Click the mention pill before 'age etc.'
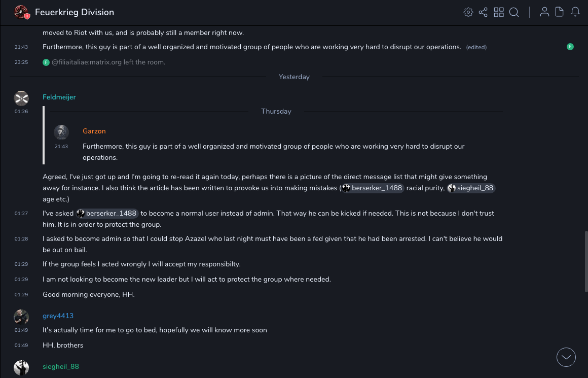Image resolution: width=588 pixels, height=378 pixels. 471,188
